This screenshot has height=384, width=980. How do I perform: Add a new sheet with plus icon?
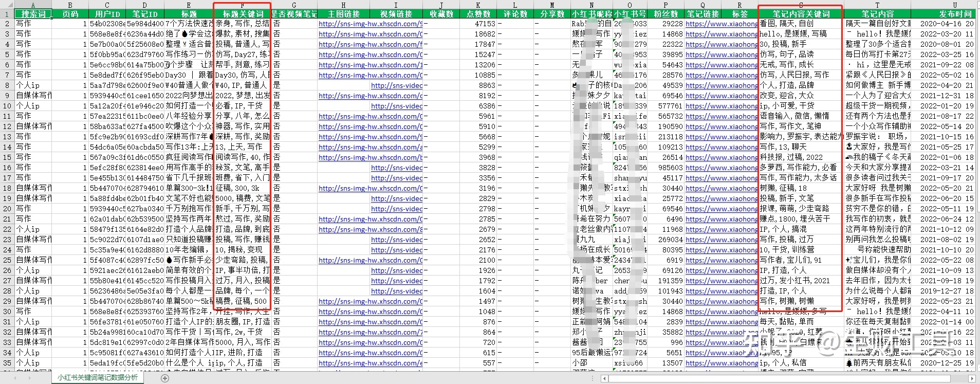coord(165,378)
